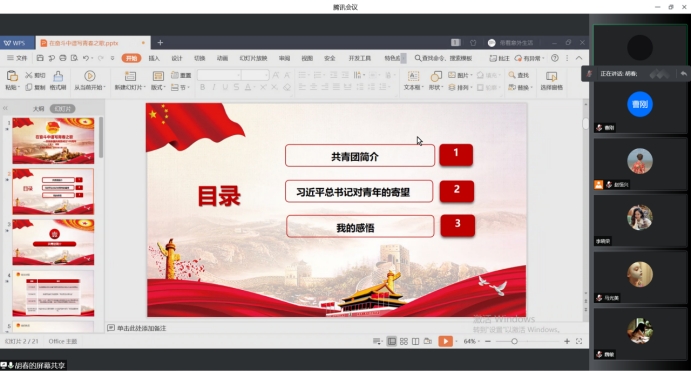The width and height of the screenshot is (692, 372).
Task: Adjust the zoom slider in status bar
Action: point(514,341)
